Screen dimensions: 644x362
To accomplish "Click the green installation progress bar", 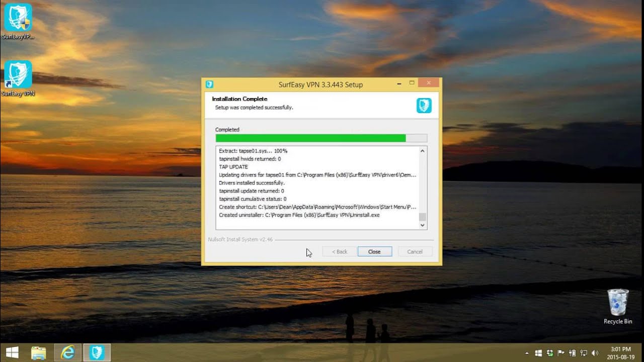I will click(321, 138).
